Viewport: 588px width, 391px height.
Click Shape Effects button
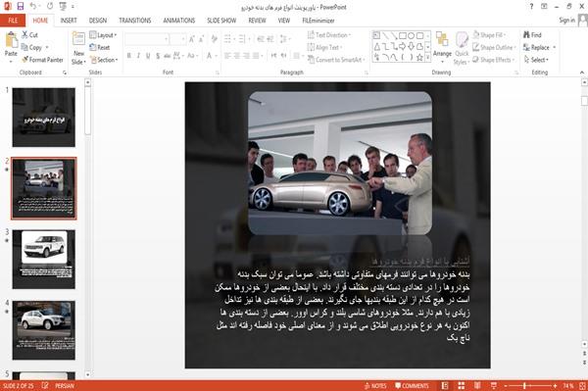pyautogui.click(x=494, y=60)
